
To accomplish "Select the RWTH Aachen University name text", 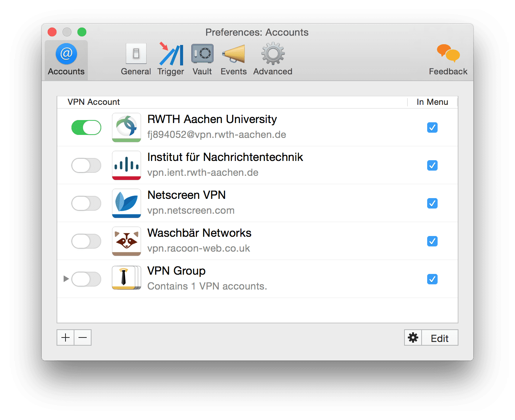I will (212, 119).
